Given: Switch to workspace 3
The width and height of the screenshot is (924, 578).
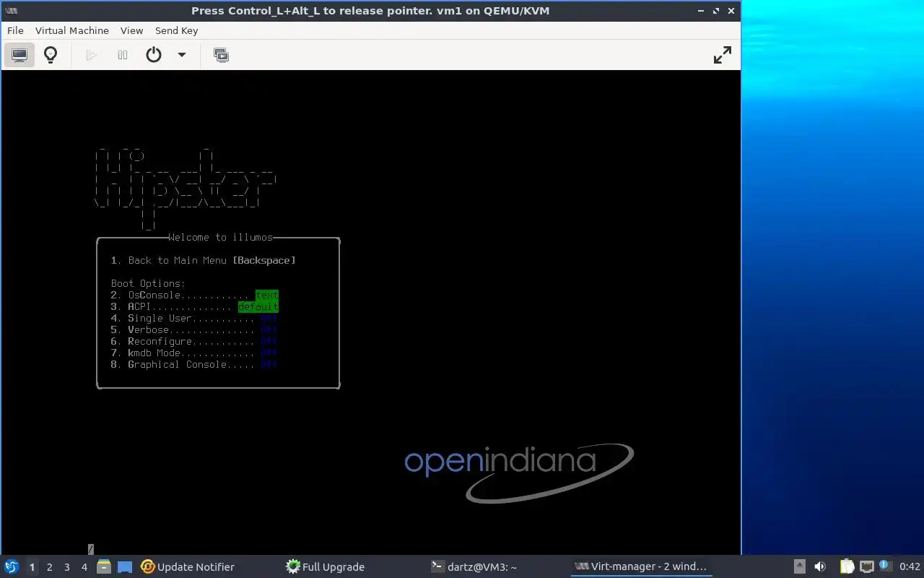Looking at the screenshot, I should [66, 567].
